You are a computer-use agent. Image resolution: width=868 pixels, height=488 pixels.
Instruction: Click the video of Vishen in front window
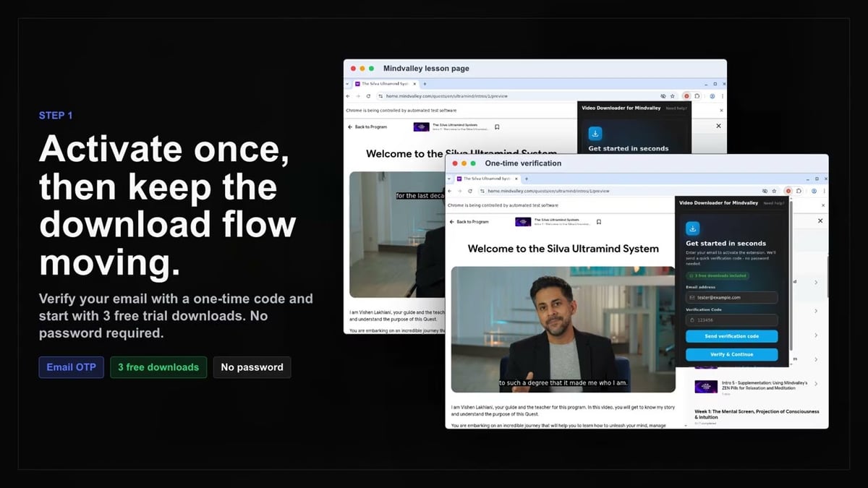pos(563,329)
